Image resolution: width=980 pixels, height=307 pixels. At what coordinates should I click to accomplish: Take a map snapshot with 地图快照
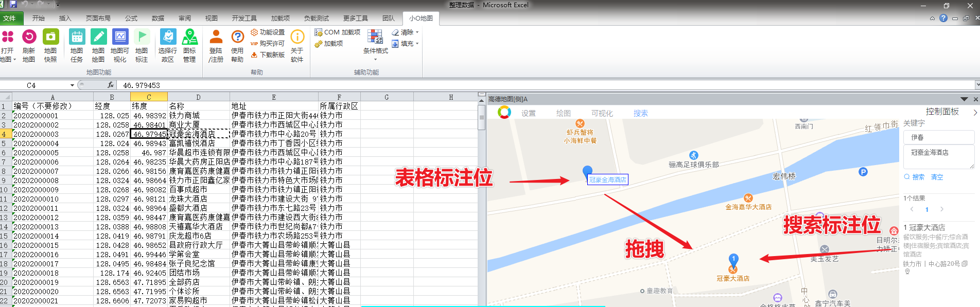point(50,45)
